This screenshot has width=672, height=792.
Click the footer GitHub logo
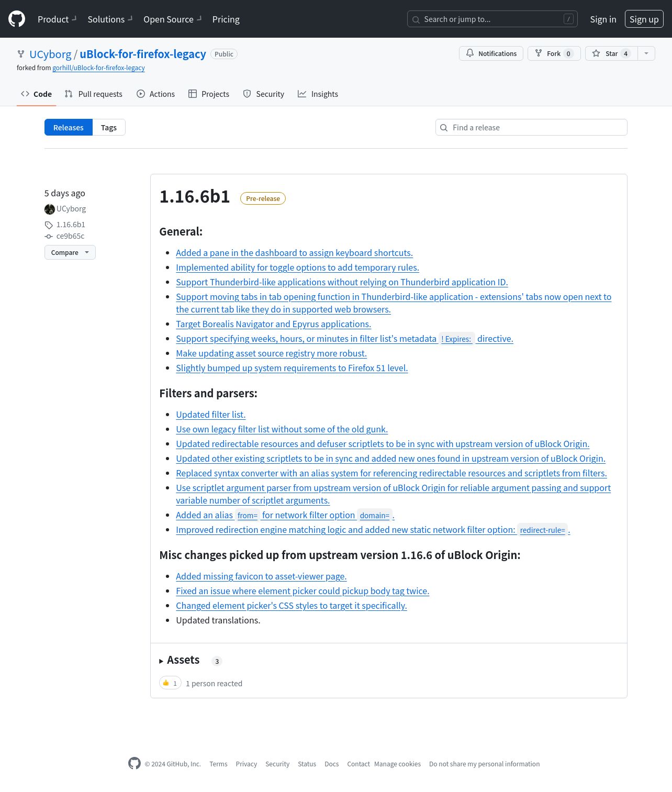tap(135, 763)
